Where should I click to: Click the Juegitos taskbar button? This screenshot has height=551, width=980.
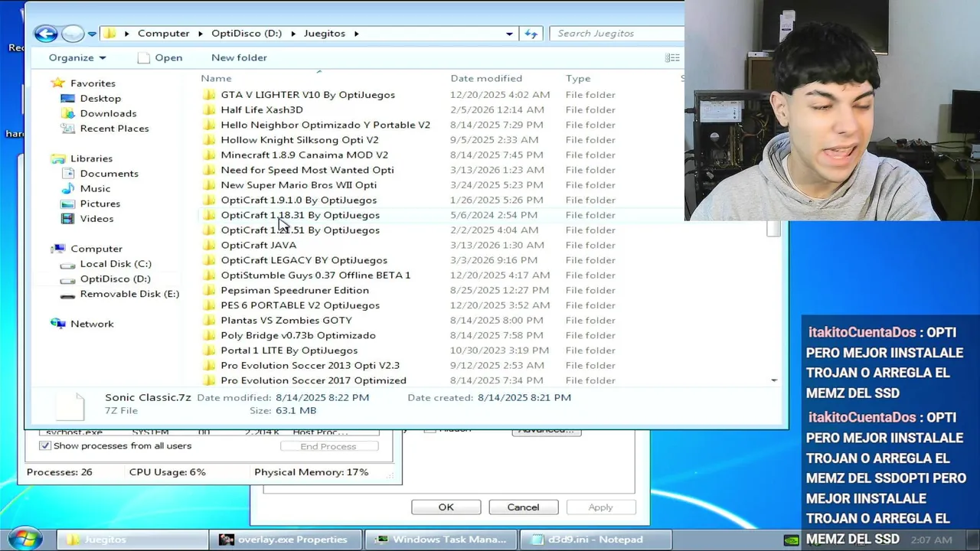pyautogui.click(x=132, y=540)
